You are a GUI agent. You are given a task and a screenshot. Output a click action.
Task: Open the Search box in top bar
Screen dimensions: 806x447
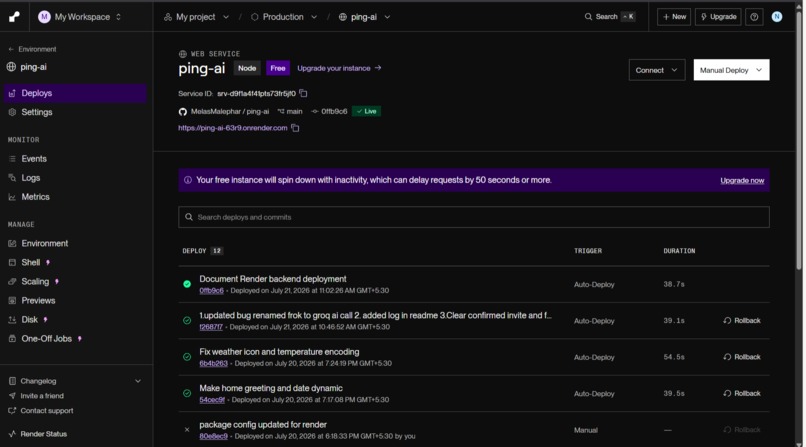(x=609, y=16)
